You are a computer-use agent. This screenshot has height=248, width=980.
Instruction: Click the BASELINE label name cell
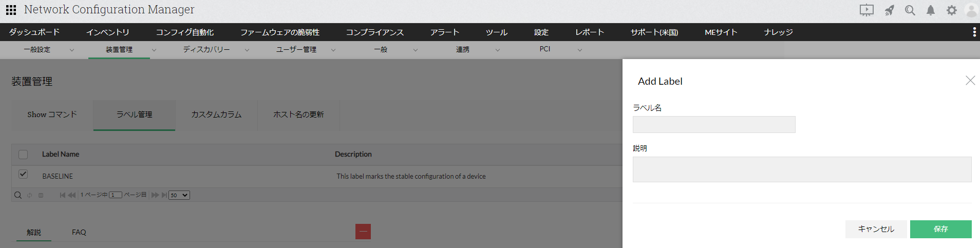coord(58,177)
